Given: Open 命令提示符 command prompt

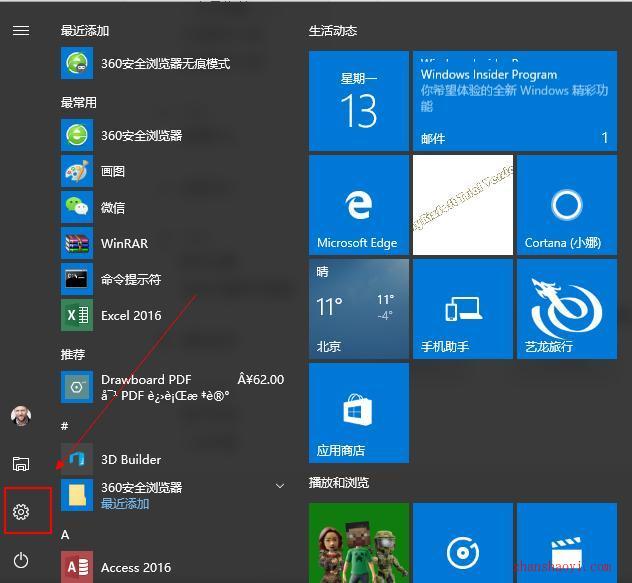Looking at the screenshot, I should 111,279.
